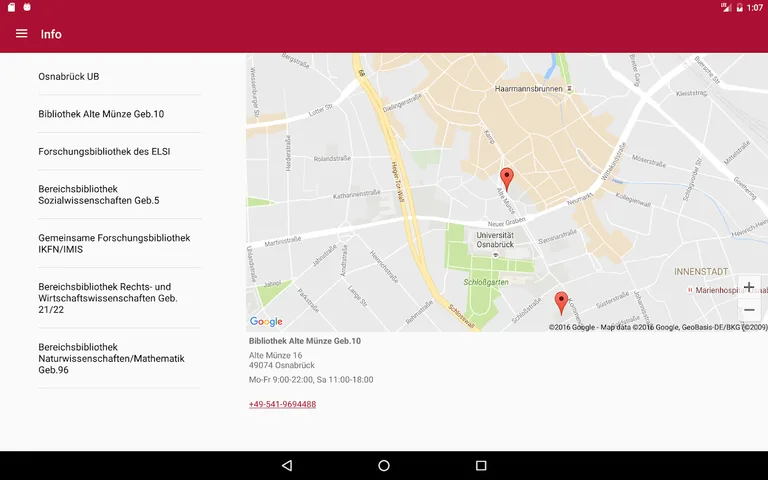Tap the SD card status bar icon
The width and height of the screenshot is (768, 480).
pyautogui.click(x=11, y=7)
